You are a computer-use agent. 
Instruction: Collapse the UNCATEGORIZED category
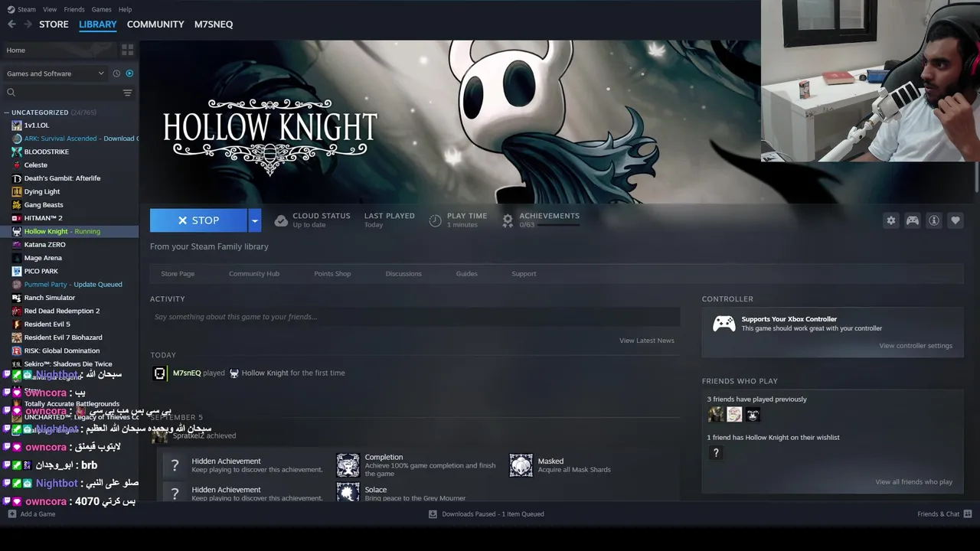[7, 112]
